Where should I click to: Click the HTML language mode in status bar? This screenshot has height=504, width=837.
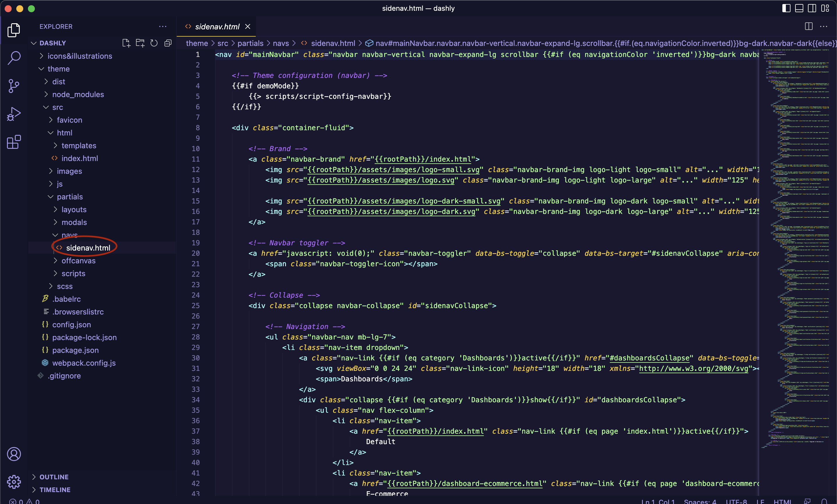point(782,501)
